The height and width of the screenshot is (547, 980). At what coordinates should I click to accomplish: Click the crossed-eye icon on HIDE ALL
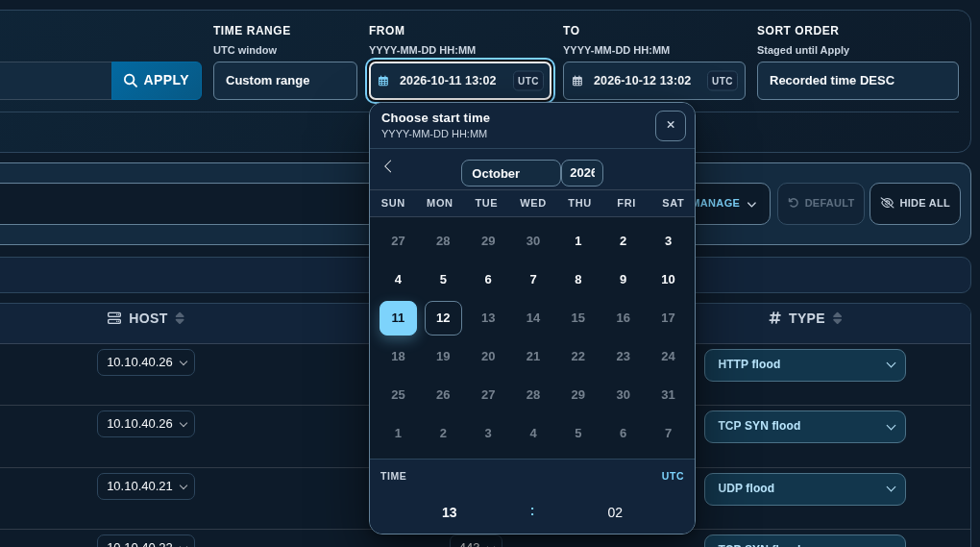click(887, 203)
